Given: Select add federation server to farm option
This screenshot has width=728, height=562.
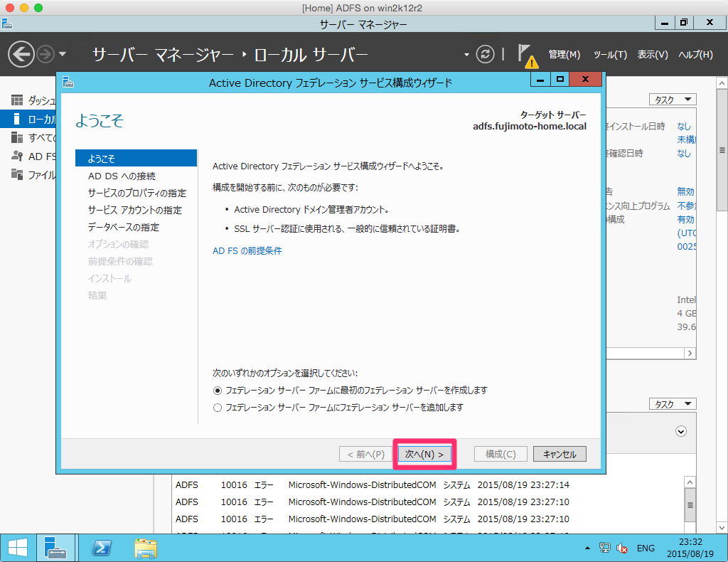Looking at the screenshot, I should pyautogui.click(x=218, y=408).
